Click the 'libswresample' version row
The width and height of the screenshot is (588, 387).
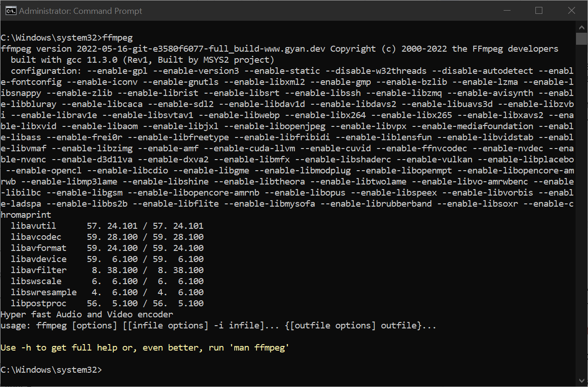click(x=107, y=292)
